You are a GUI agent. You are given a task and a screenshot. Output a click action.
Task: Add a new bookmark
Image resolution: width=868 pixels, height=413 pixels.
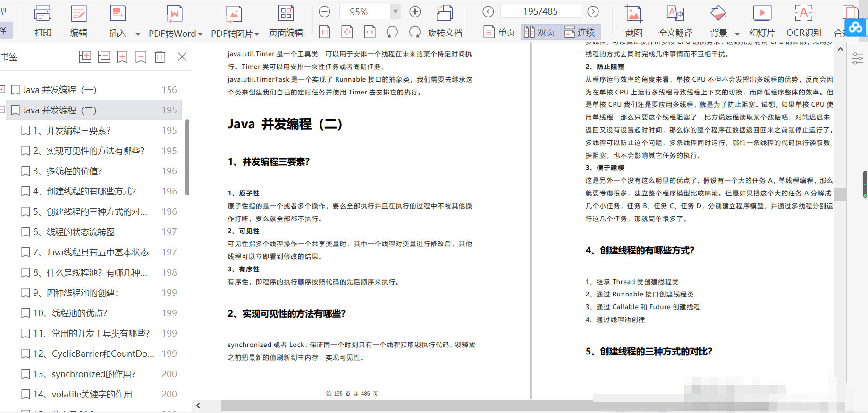pyautogui.click(x=122, y=57)
